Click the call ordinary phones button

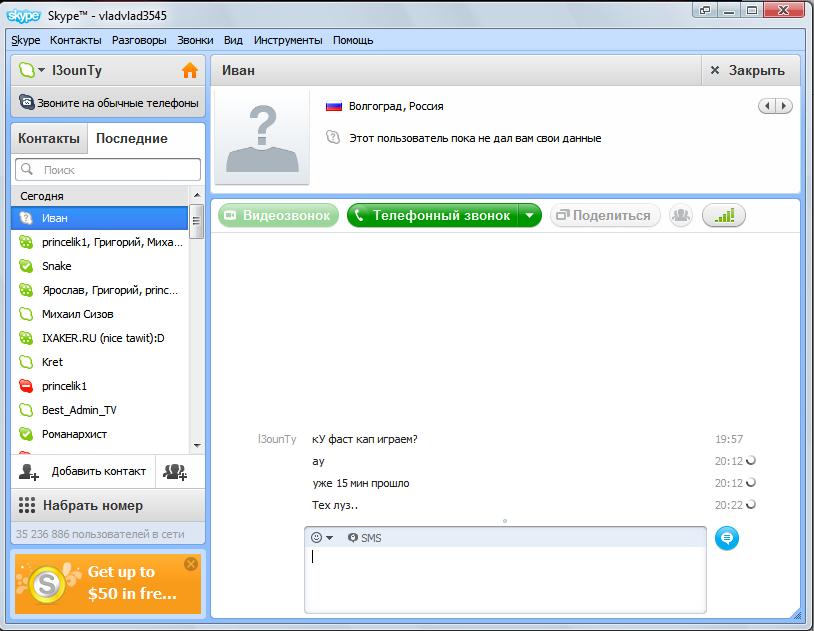point(108,103)
